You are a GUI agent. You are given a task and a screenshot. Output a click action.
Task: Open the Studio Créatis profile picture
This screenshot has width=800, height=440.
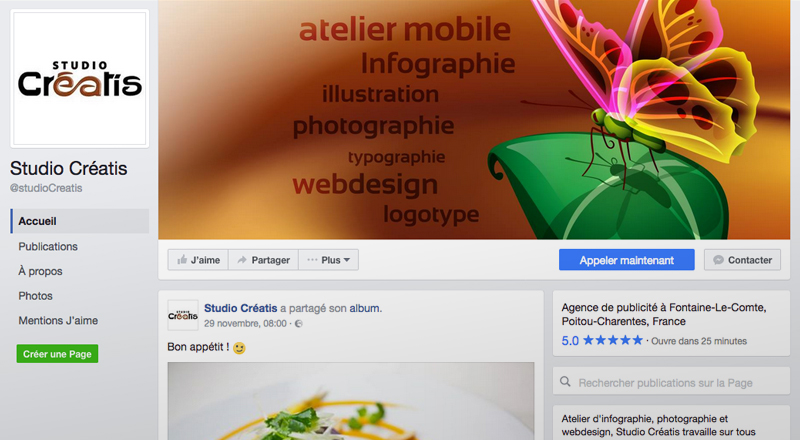(x=80, y=79)
